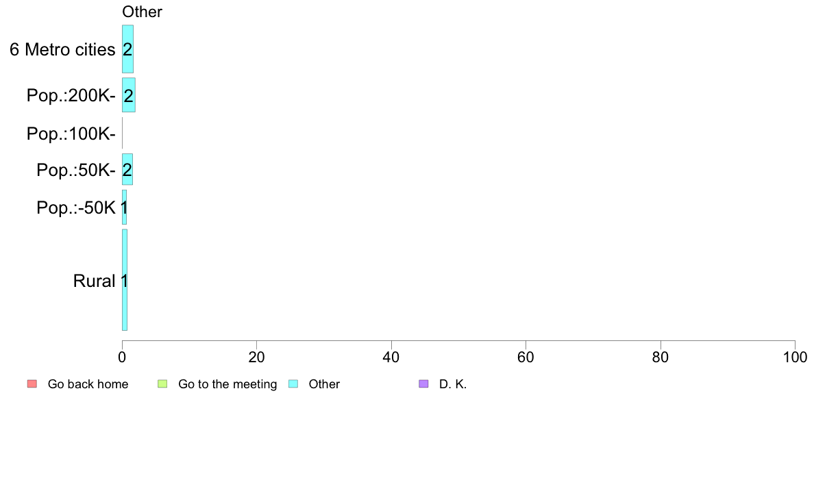Select the Go back home legend label
Screen dimensions: 814x504
click(88, 384)
